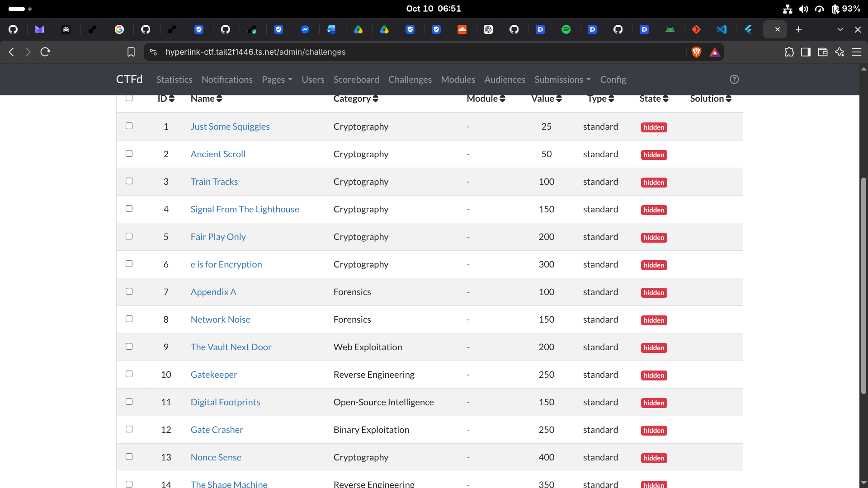Open the browser extensions puzzle icon
868x488 pixels.
789,52
